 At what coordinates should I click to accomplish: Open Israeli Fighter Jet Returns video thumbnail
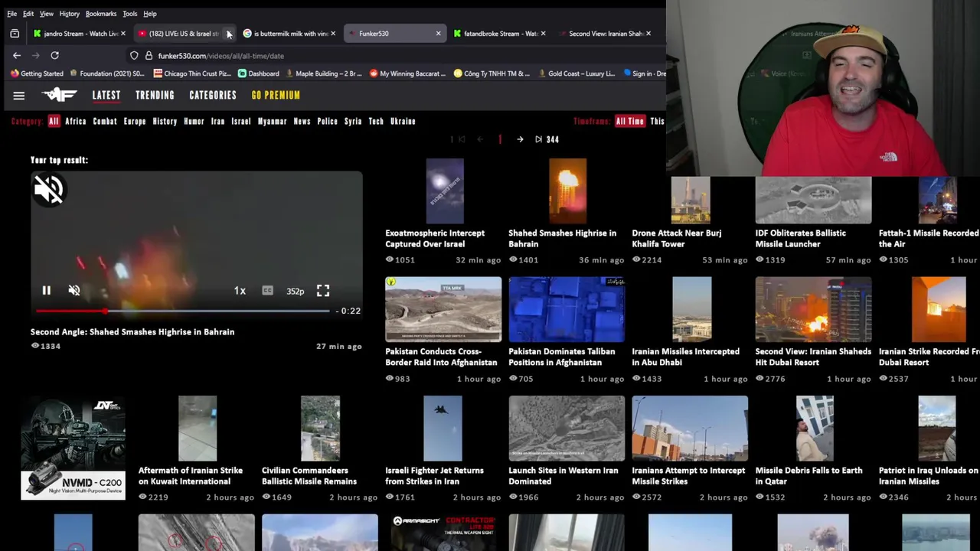point(443,429)
